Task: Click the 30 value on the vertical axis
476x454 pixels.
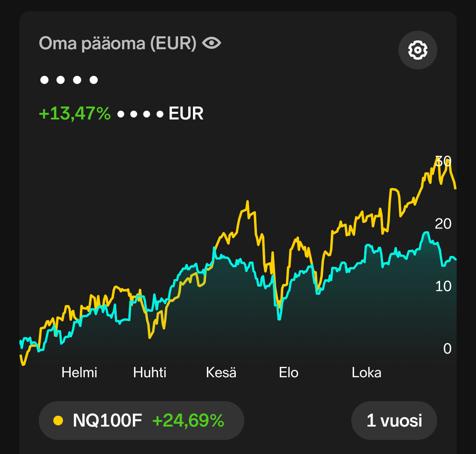Action: pos(443,161)
